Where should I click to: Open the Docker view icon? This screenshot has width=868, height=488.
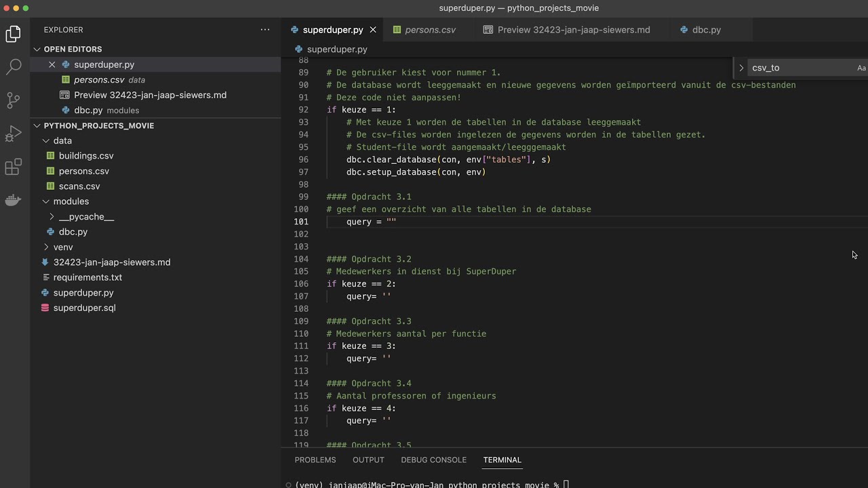(x=14, y=200)
